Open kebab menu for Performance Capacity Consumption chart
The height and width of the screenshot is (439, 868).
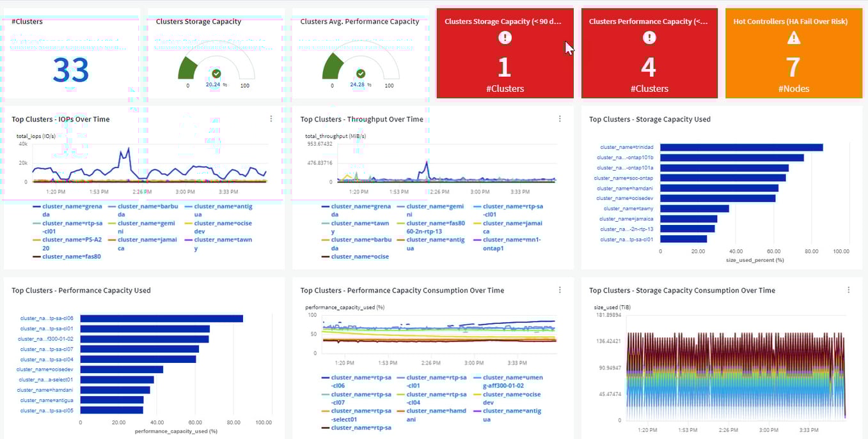point(560,290)
